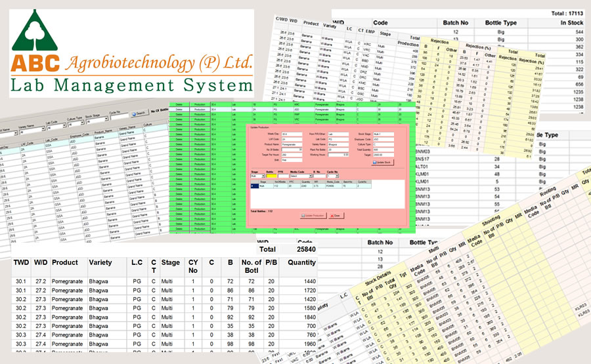591x364 pixels.
Task: Click the yellow Bottle input field
Action: (271, 176)
